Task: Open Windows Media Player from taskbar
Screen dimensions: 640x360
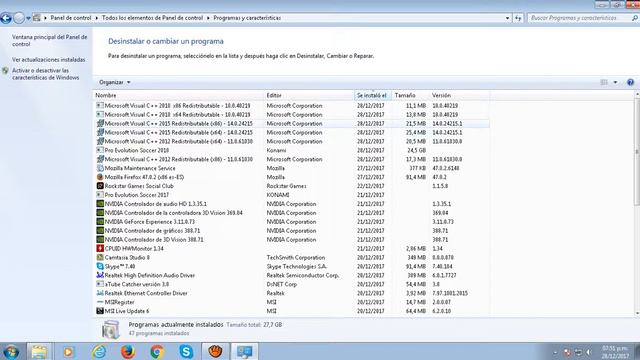Action: pyautogui.click(x=69, y=351)
